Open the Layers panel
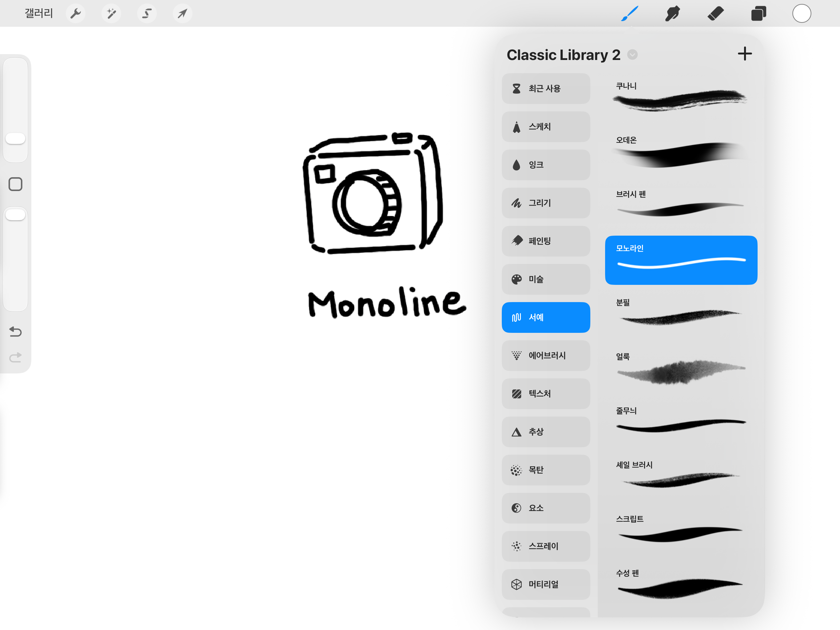The image size is (840, 630). (758, 14)
